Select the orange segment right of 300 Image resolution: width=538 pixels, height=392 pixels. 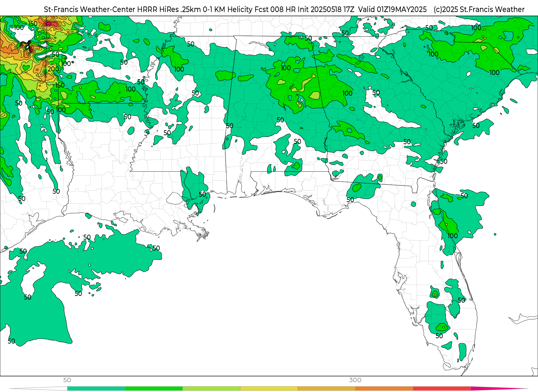(x=384, y=389)
